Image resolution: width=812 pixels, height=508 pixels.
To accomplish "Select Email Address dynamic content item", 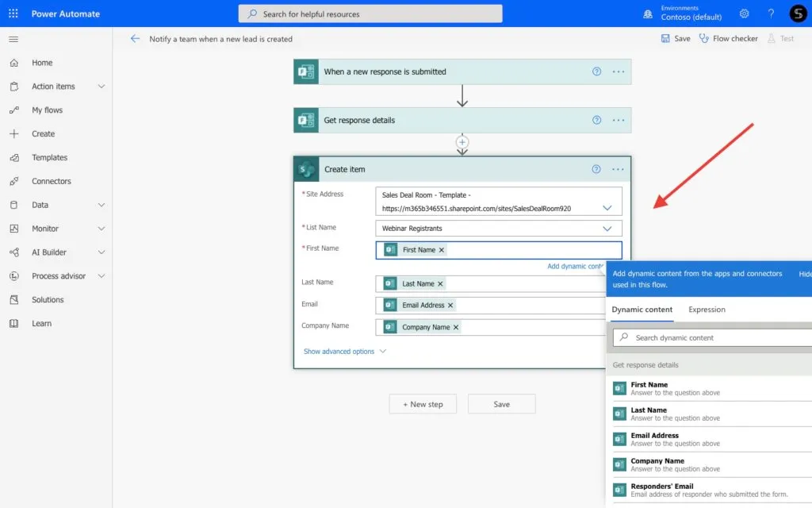I will [711, 440].
